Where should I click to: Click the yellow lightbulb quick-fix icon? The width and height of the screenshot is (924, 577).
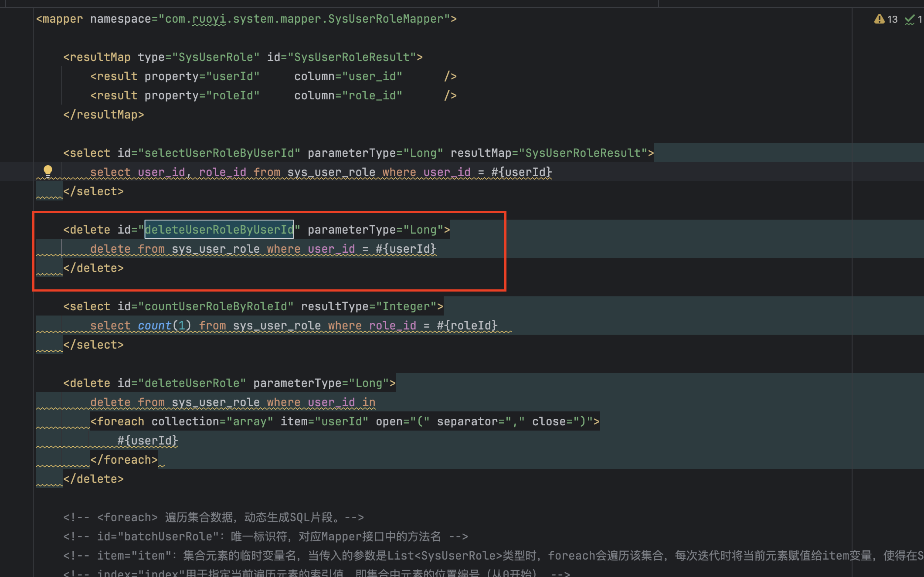pyautogui.click(x=48, y=171)
